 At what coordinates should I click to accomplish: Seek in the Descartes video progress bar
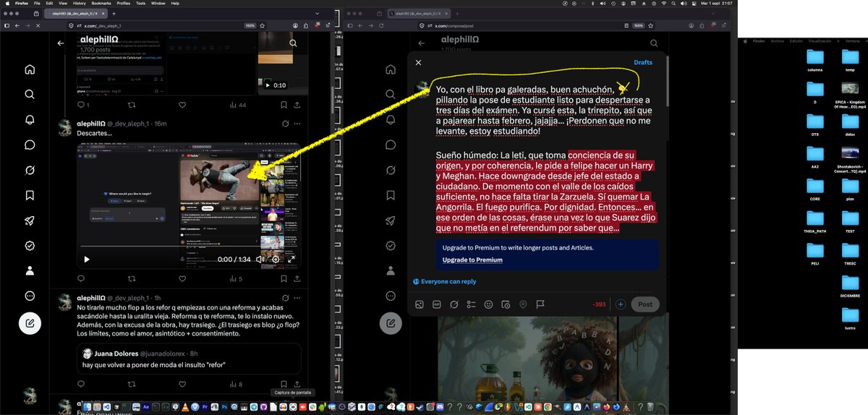189,247
